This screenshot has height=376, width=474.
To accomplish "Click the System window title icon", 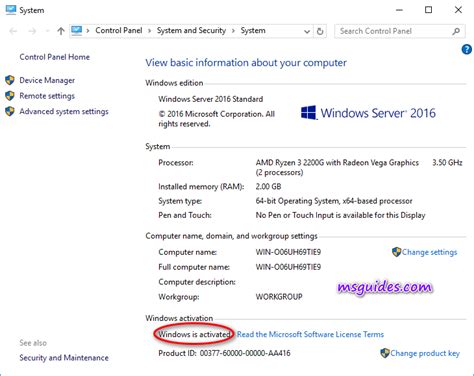I will [x=11, y=10].
